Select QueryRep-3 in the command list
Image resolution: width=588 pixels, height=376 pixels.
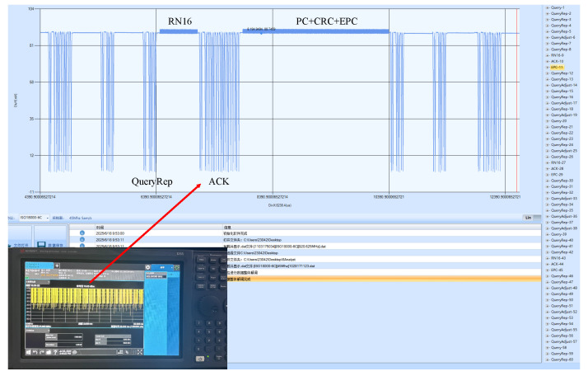coord(561,20)
